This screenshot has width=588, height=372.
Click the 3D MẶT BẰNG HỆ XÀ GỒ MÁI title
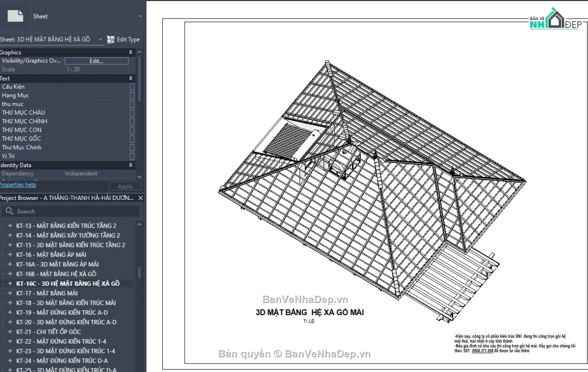(310, 312)
